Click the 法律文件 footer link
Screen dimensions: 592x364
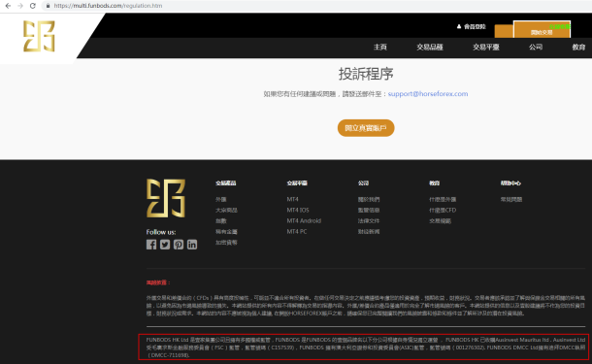[369, 221]
